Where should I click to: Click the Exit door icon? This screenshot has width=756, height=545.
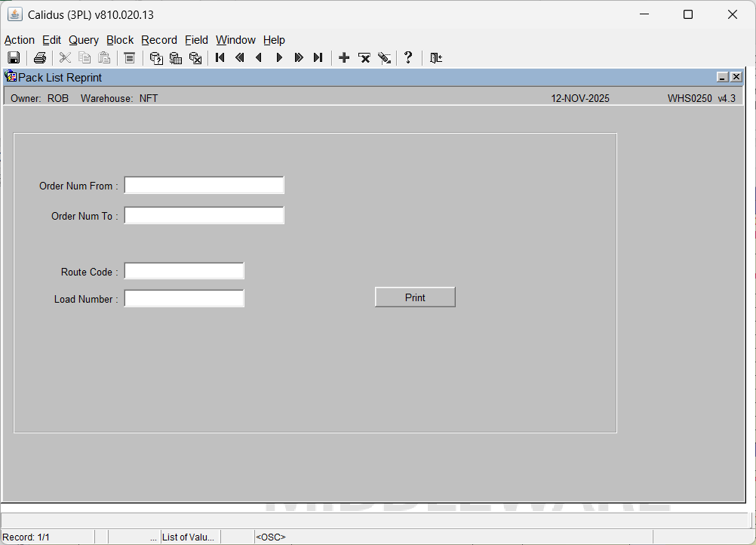[x=436, y=58]
